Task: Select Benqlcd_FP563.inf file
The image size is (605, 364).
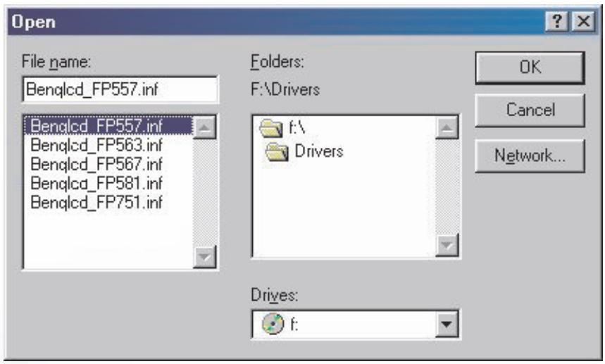Action: pos(96,145)
